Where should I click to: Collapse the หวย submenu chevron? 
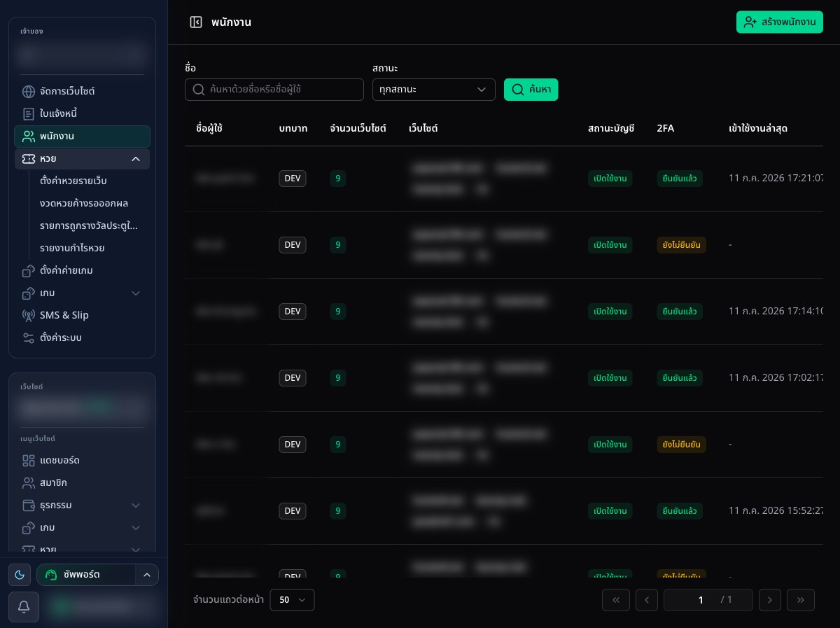coord(136,159)
